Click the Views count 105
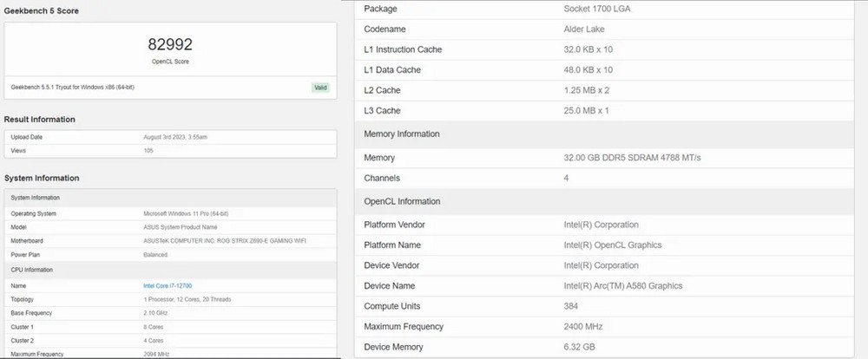 click(148, 151)
